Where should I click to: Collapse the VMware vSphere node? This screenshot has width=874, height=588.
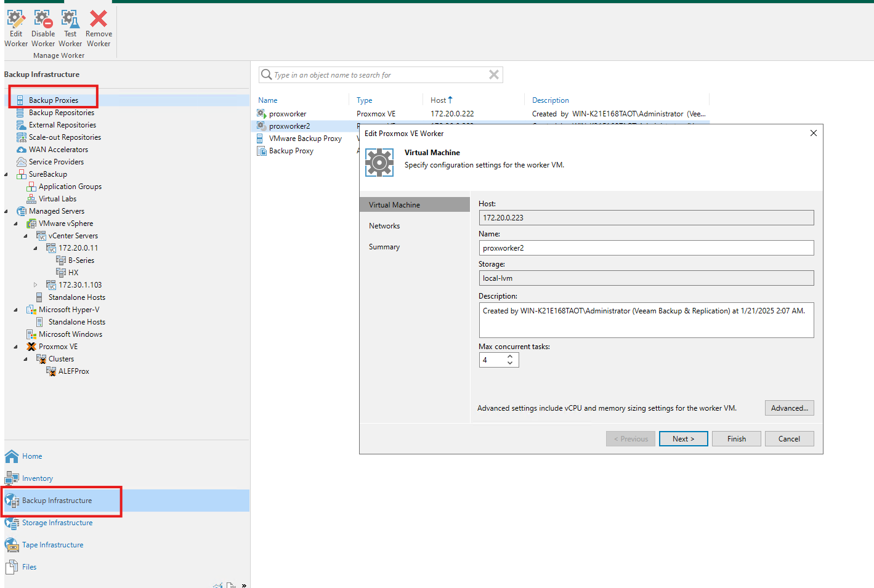click(x=16, y=224)
